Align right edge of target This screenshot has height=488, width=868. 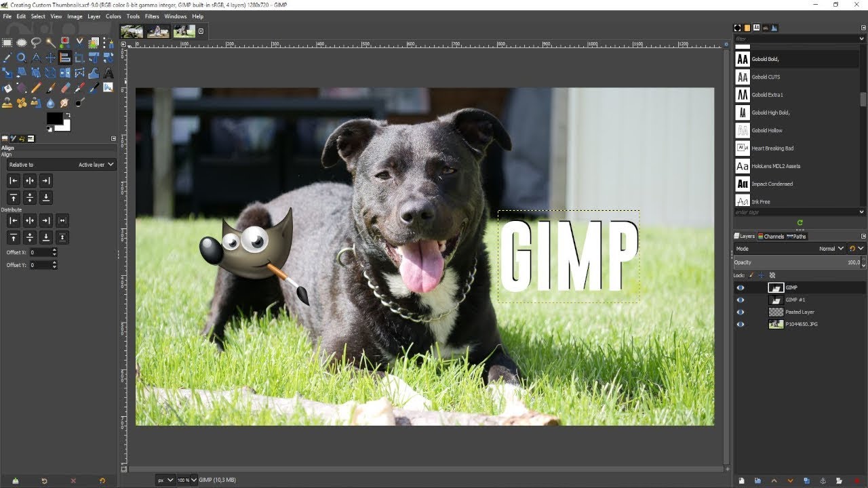[45, 181]
